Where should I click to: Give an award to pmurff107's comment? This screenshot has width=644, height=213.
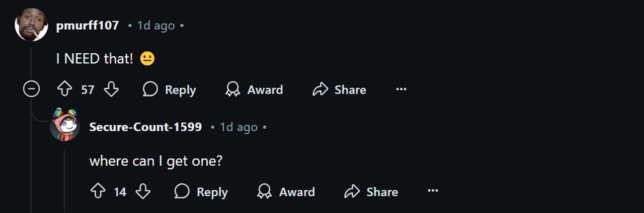pyautogui.click(x=254, y=89)
